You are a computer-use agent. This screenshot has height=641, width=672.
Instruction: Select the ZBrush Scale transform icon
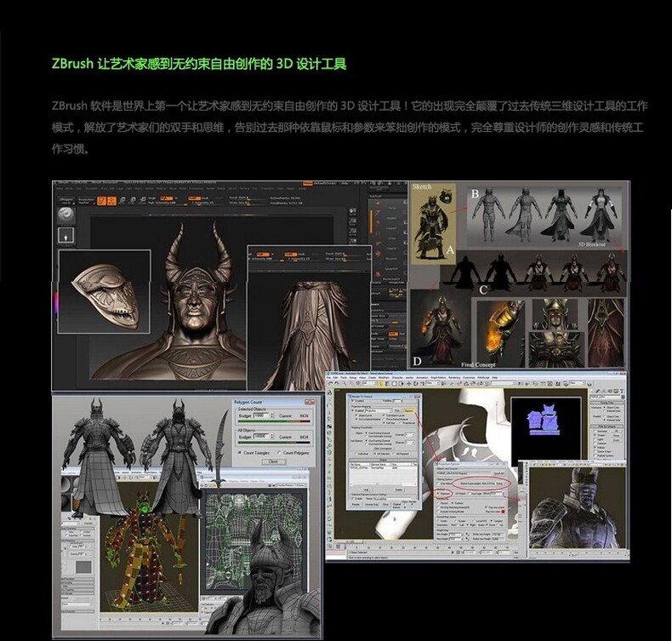click(x=133, y=200)
